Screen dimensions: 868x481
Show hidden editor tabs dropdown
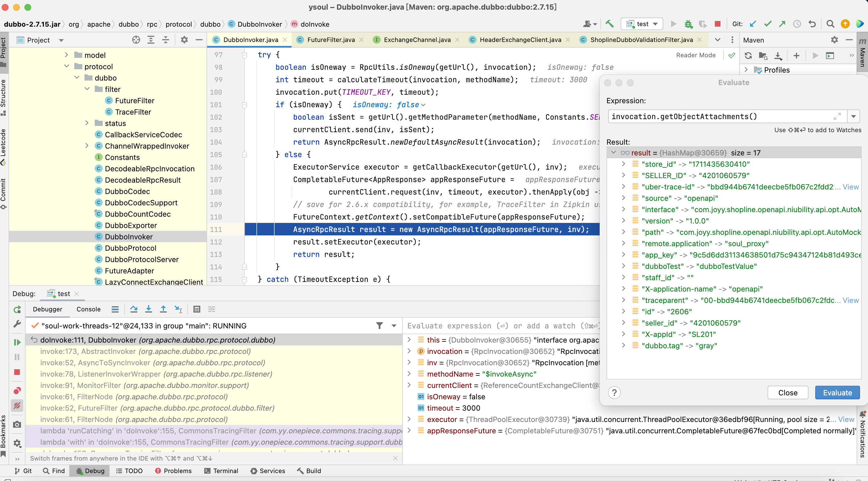[x=717, y=40]
